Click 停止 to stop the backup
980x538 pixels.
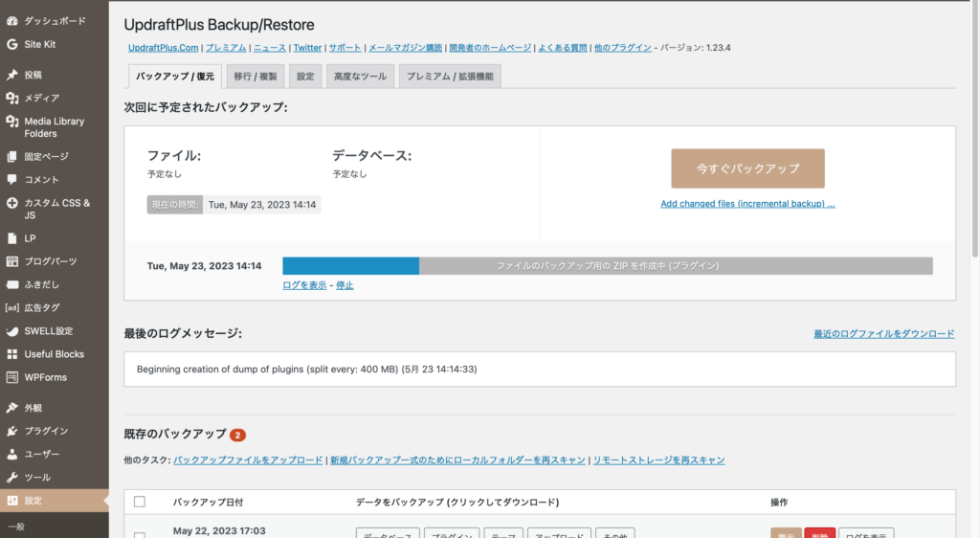[x=345, y=285]
